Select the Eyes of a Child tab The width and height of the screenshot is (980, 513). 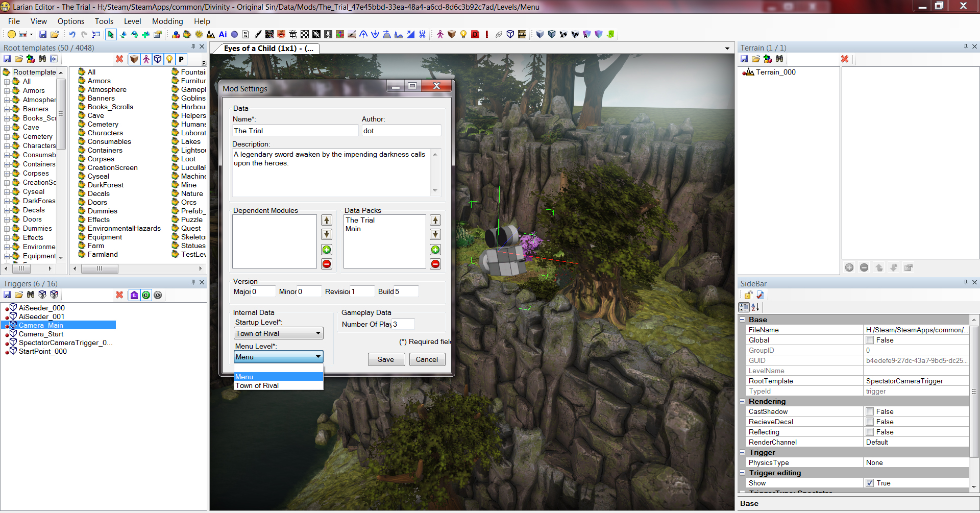point(268,48)
